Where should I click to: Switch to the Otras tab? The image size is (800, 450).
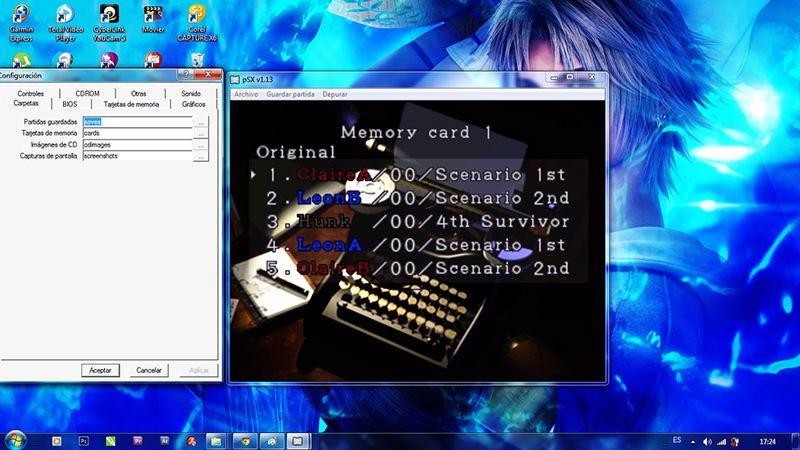(139, 93)
